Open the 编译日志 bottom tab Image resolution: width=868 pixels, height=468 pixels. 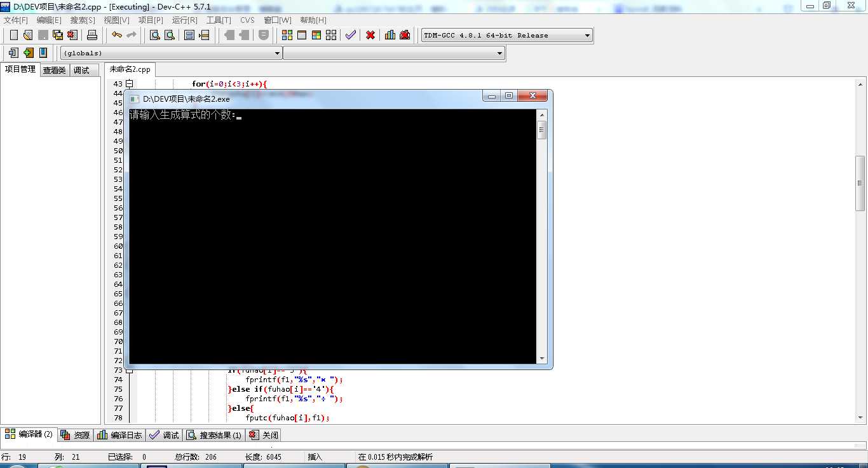pos(119,435)
